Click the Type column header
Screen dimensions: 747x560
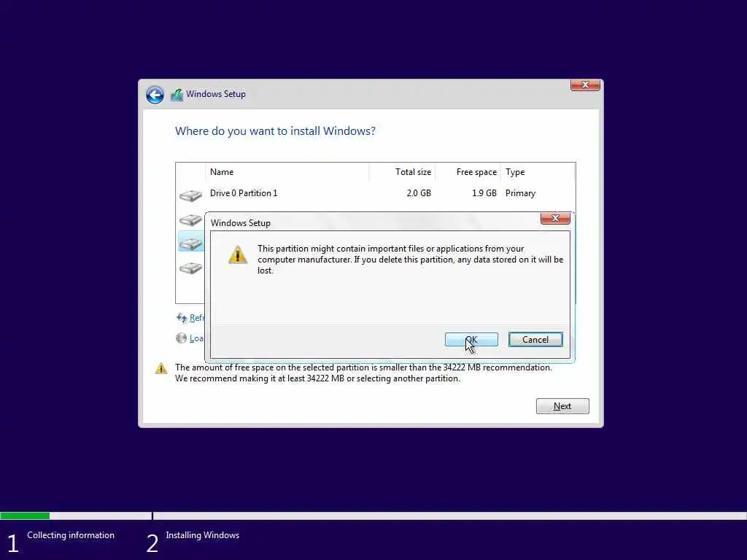pos(538,172)
